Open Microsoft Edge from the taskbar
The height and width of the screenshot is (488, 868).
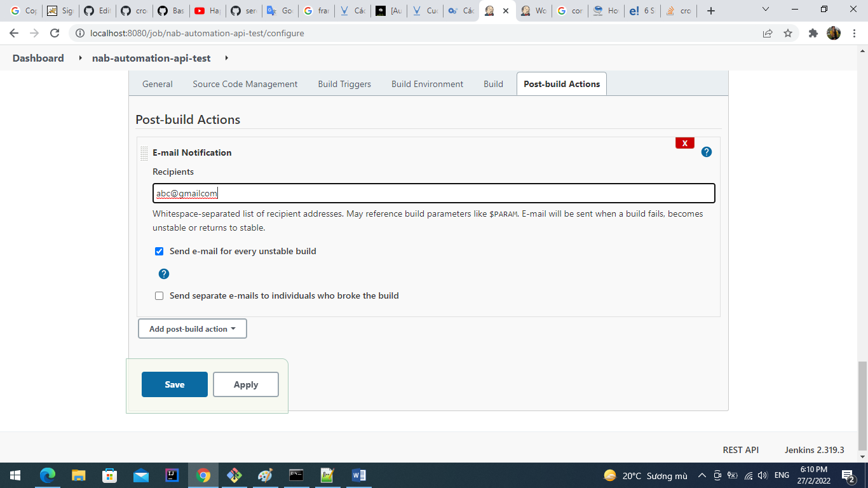click(48, 475)
